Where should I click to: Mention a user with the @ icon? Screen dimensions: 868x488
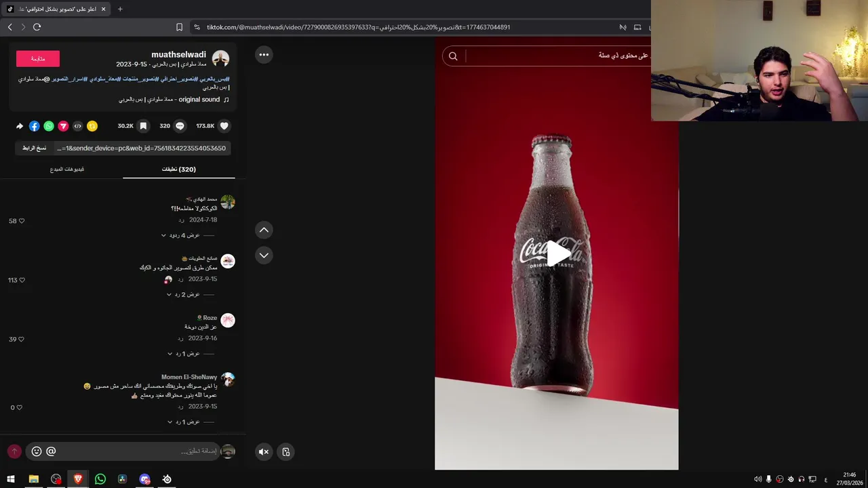[x=51, y=451]
